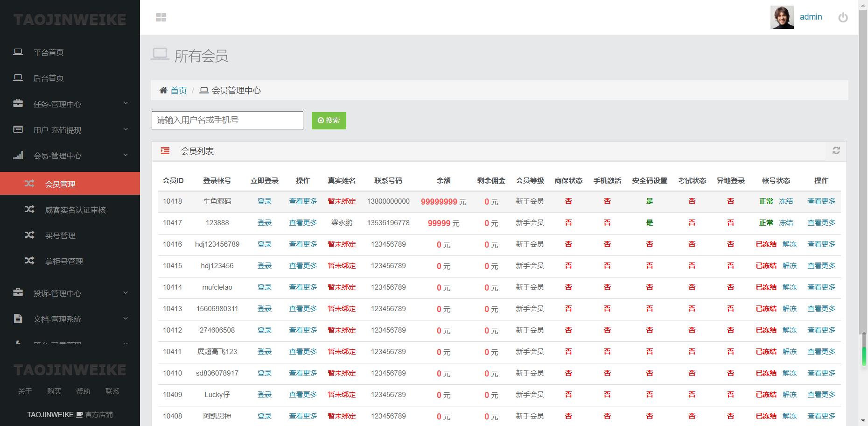Expand 文档-管理系统 chevron
Viewport: 868px width, 426px height.
(x=126, y=319)
